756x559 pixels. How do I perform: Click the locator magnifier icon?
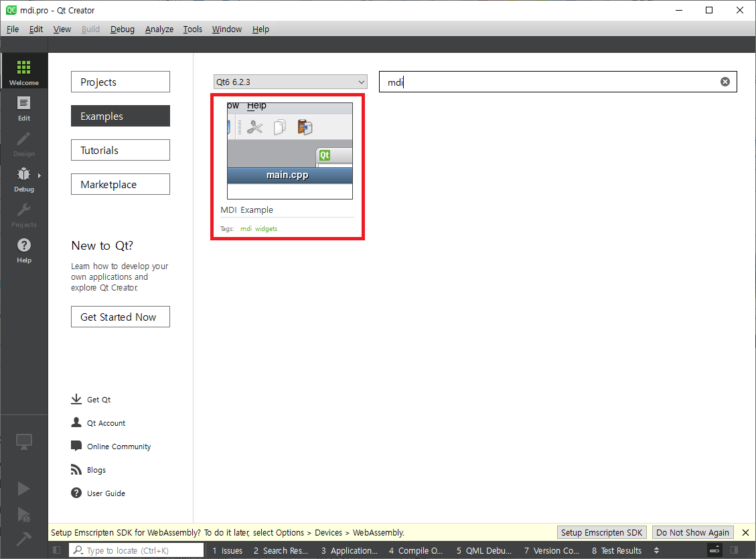pos(78,550)
